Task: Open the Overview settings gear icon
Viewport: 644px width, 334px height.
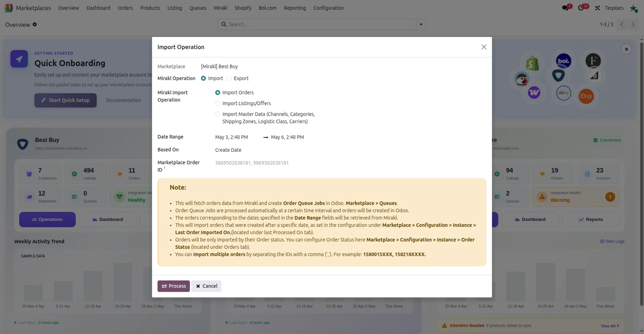Action: [x=35, y=25]
